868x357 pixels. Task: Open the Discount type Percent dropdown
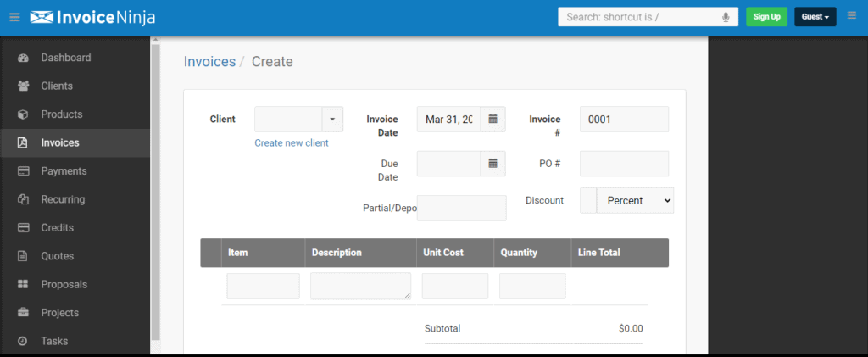coord(635,201)
